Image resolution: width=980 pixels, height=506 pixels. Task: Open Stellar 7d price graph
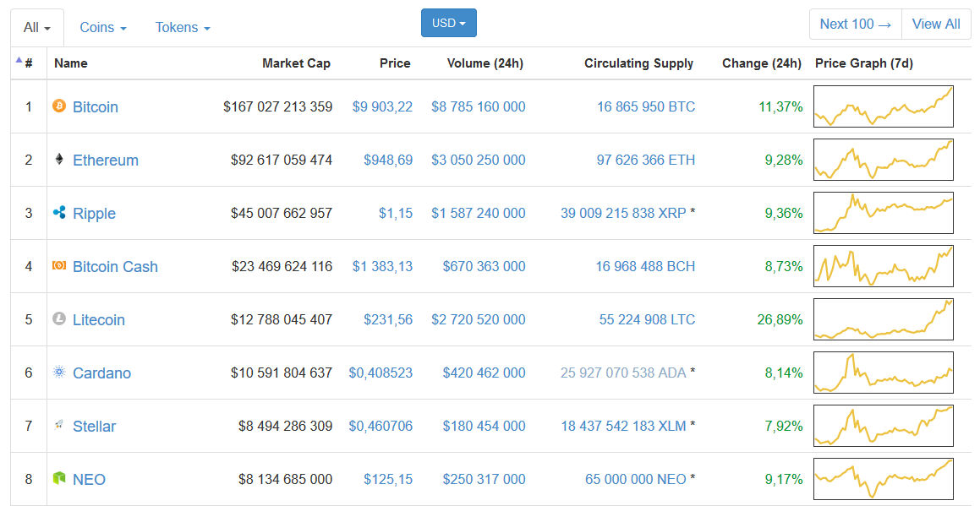point(883,426)
